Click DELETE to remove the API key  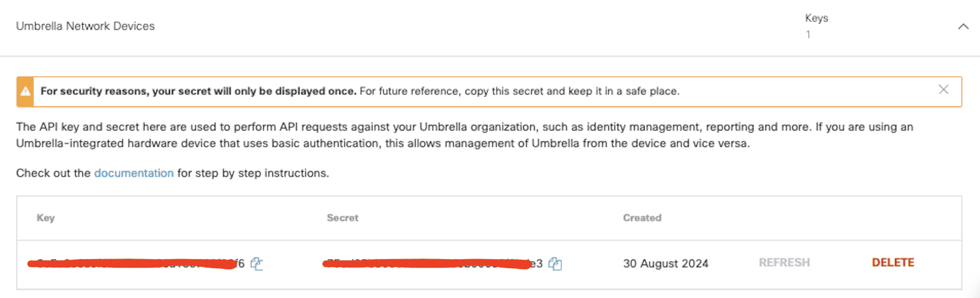(893, 263)
